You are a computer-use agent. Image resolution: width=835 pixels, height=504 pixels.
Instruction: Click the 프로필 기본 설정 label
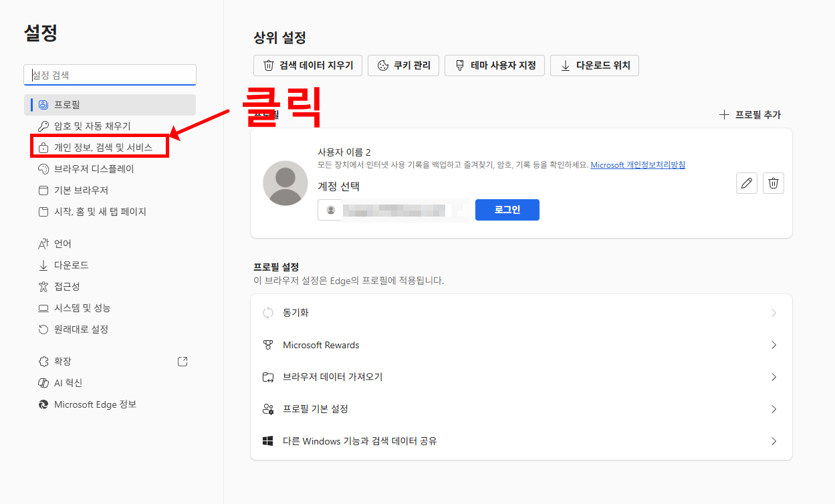(x=316, y=409)
